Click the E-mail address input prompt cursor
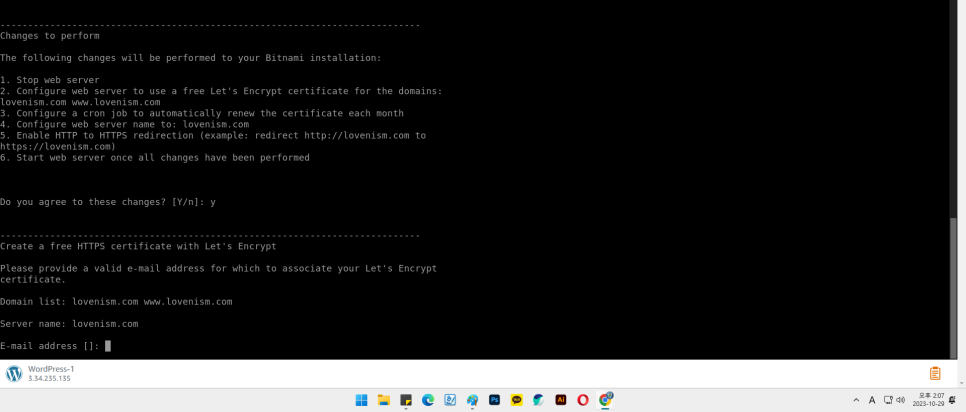Screen dimensions: 966x412 coord(108,346)
